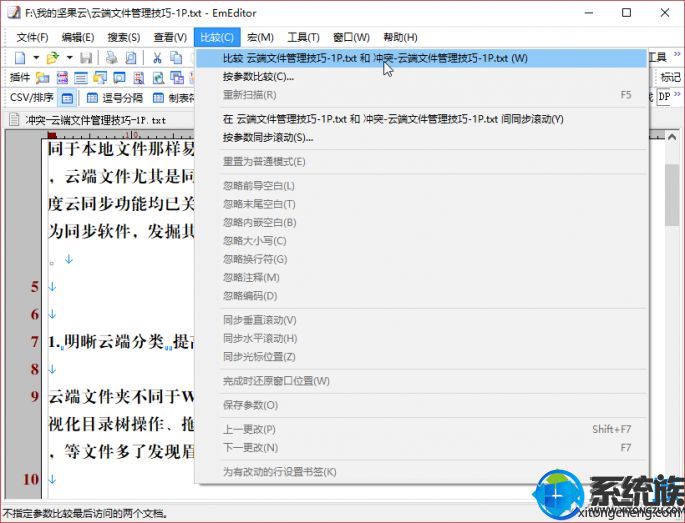Toggle 同步垂直滚动(V) option
This screenshot has width=685, height=523.
coord(421,320)
